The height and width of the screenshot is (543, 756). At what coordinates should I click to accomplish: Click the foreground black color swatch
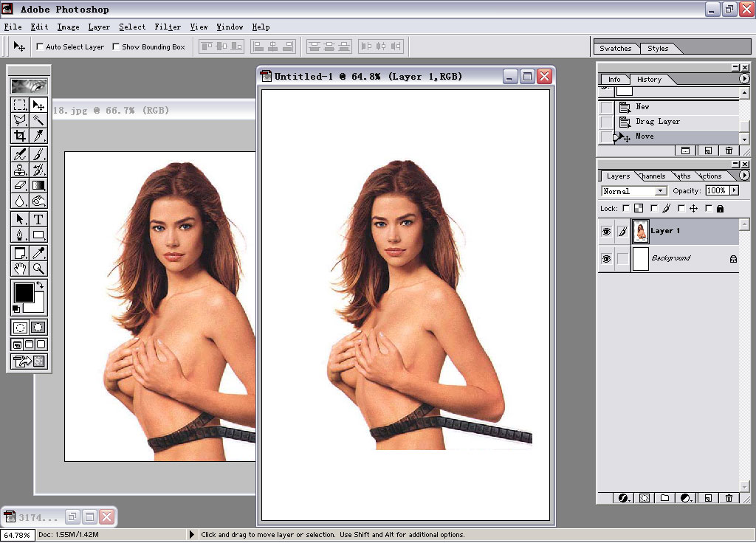pos(24,292)
